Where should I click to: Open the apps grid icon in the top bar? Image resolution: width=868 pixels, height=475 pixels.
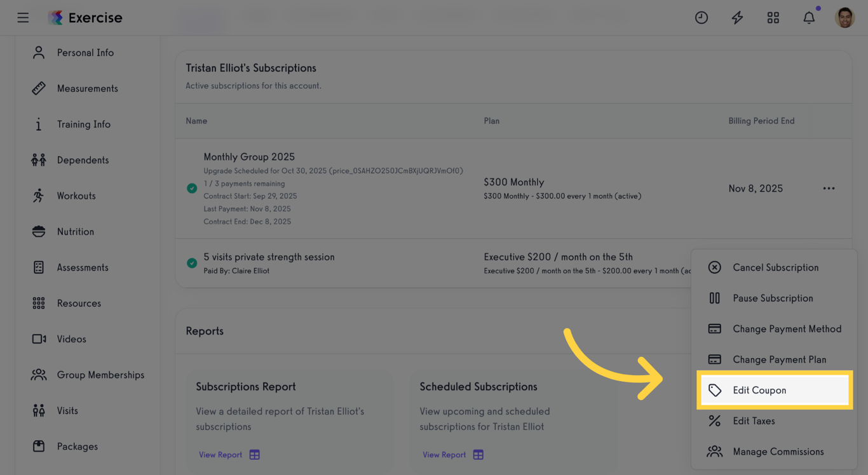[x=773, y=17]
